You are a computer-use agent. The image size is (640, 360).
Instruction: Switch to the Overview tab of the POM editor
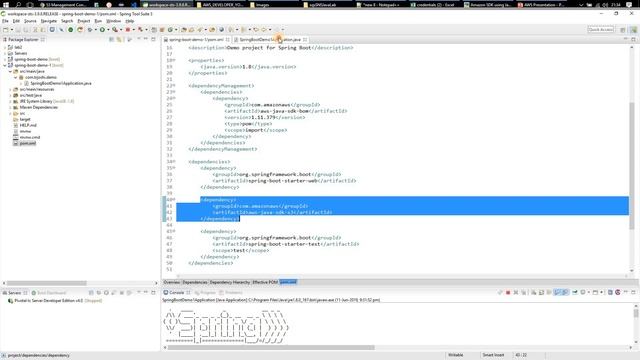(171, 282)
